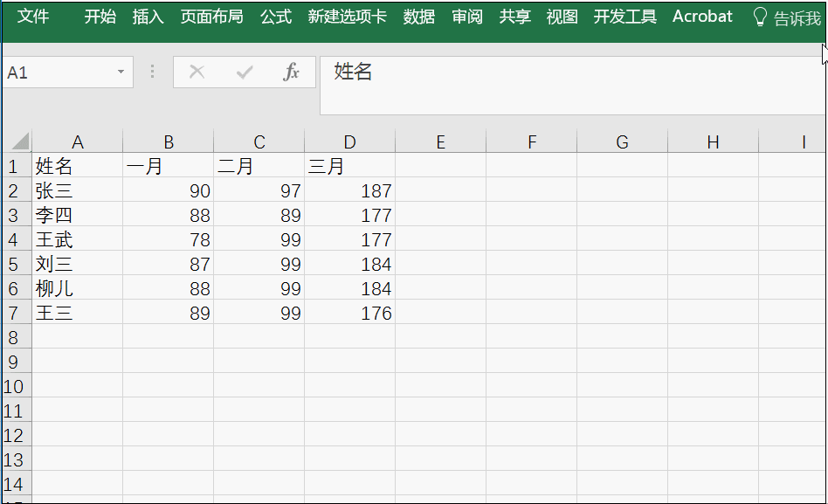
Task: Click the name cell 王武
Action: 77,239
